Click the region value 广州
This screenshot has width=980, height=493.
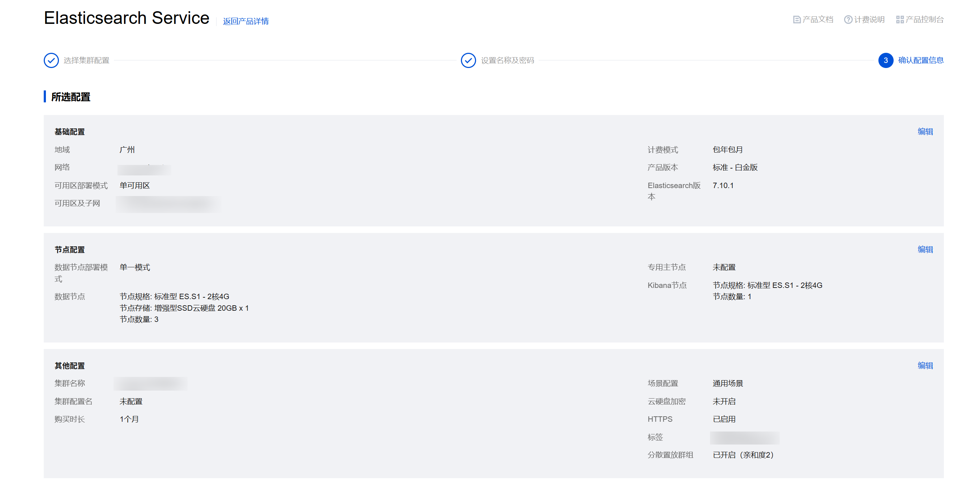[x=127, y=150]
